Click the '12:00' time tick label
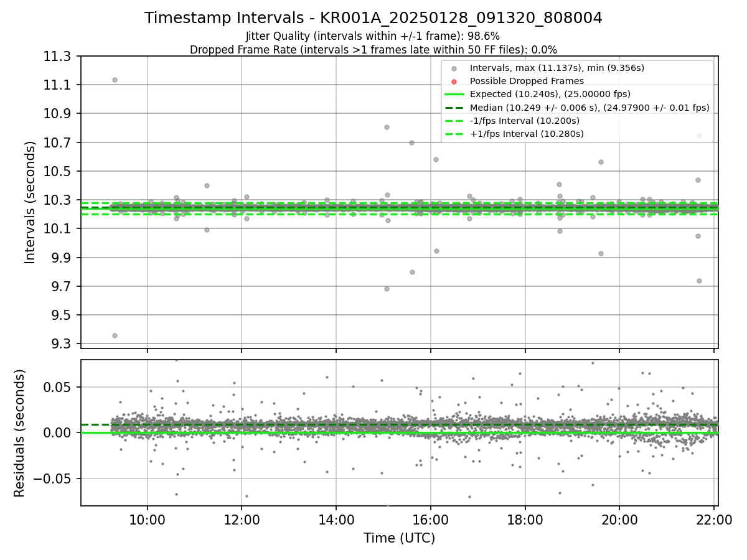This screenshot has height=560, width=747. 242,520
